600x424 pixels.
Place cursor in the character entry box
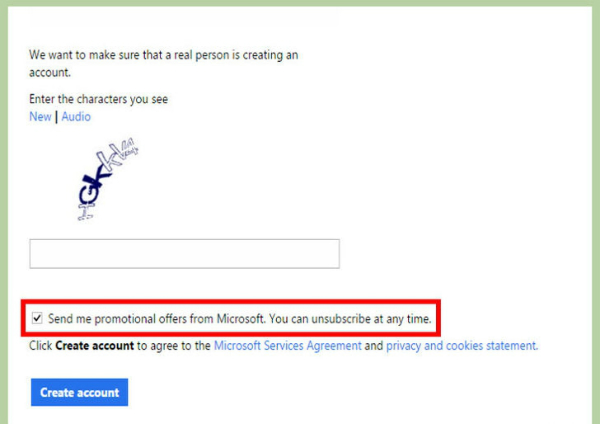184,254
